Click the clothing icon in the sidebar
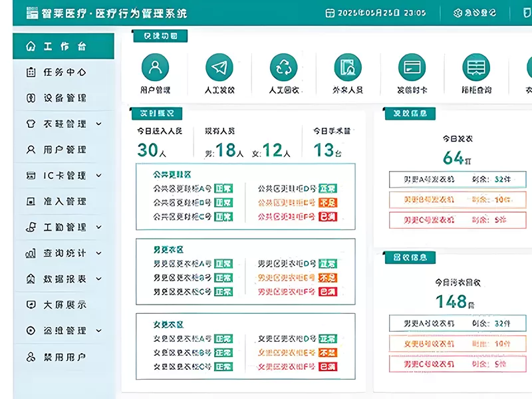The width and height of the screenshot is (532, 399). click(31, 124)
